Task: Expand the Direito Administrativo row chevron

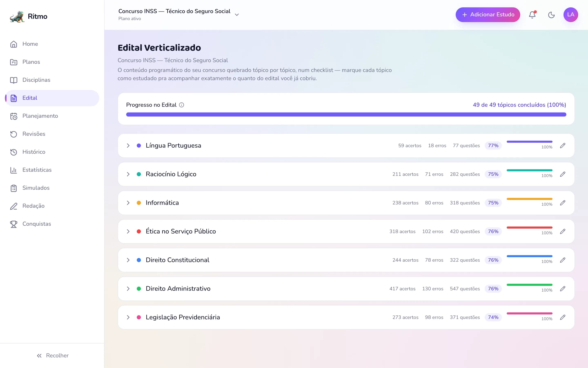Action: click(x=128, y=289)
